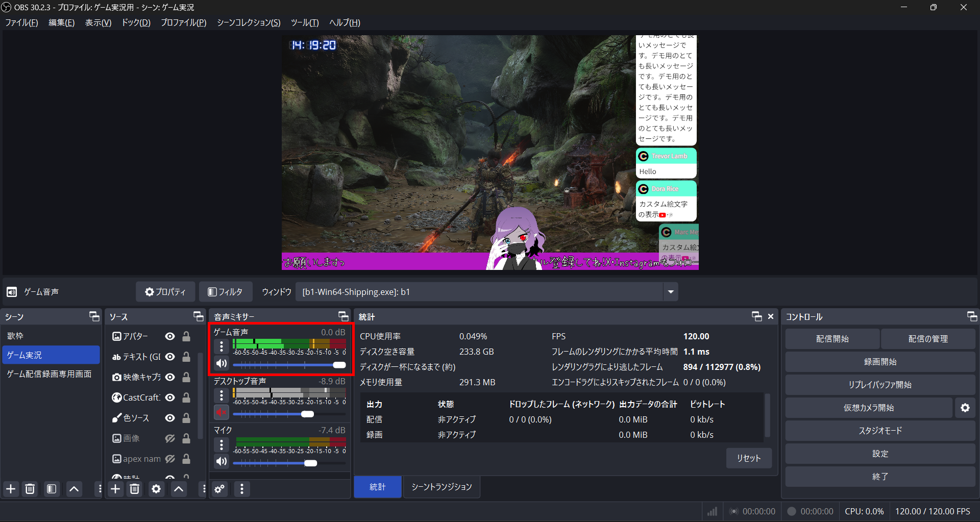This screenshot has height=522, width=980.
Task: Open virtual camera settings gear
Action: [965, 408]
